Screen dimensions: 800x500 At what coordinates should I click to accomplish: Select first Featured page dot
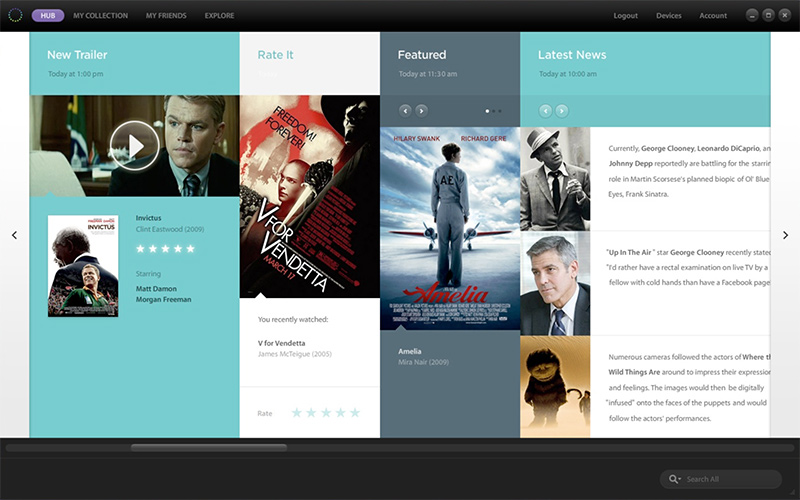click(x=487, y=111)
